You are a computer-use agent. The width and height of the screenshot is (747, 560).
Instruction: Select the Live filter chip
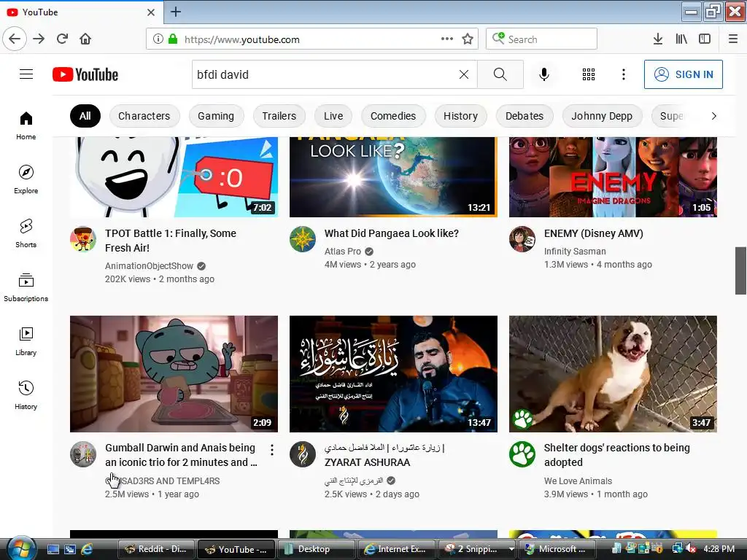(x=333, y=116)
